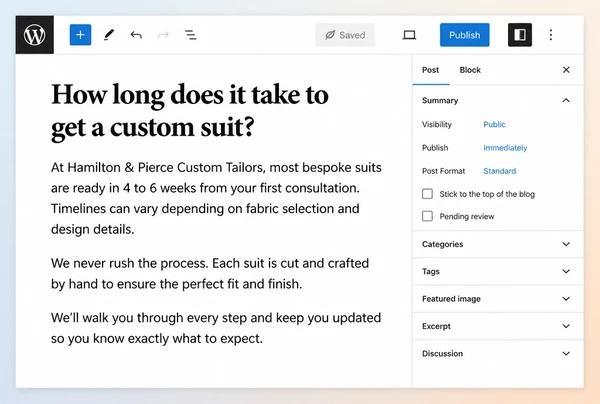Expand the Tags panel

pos(498,271)
